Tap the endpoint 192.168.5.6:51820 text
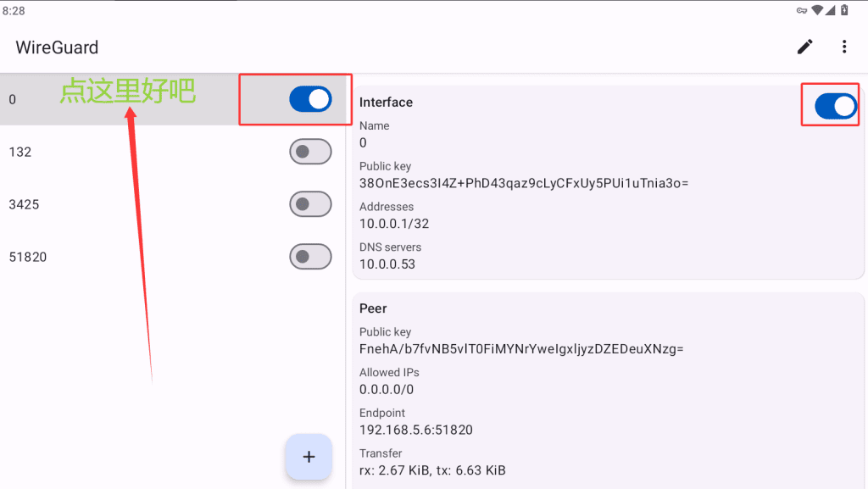The image size is (868, 489). click(415, 430)
